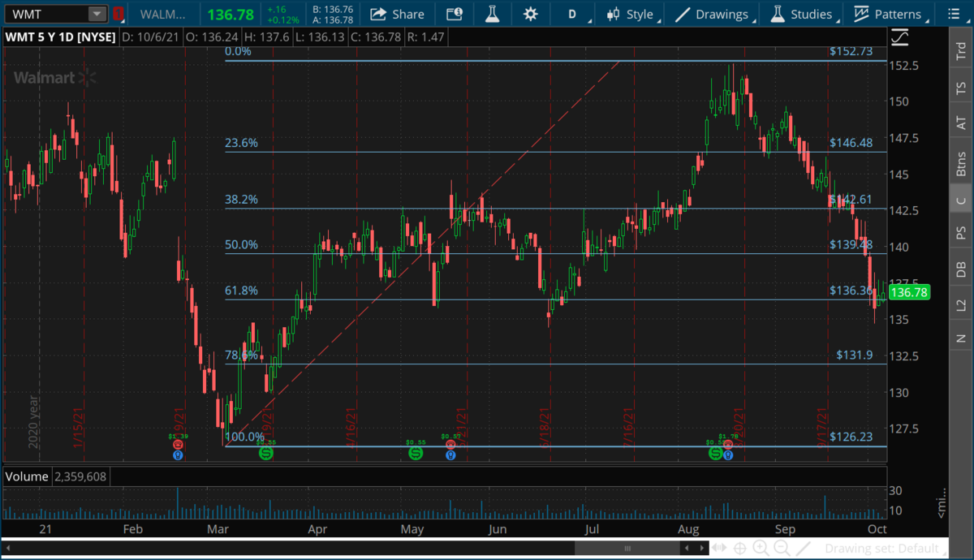Open chart settings gear icon

pos(531,14)
